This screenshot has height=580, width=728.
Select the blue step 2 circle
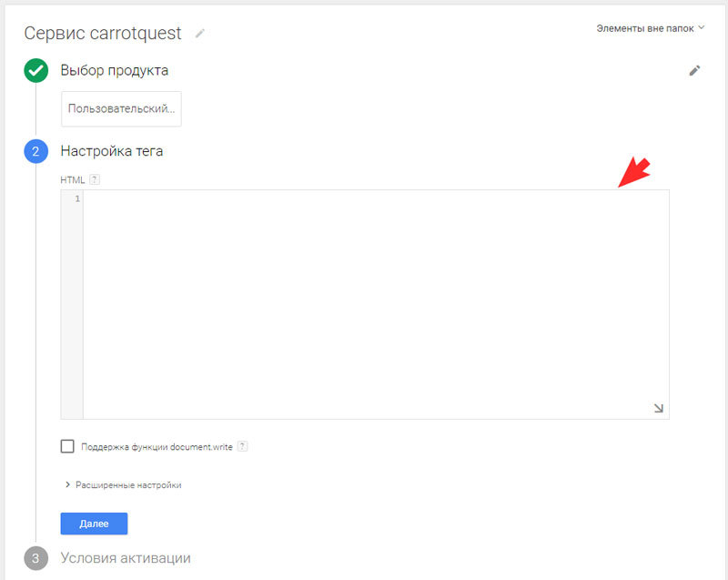coord(35,151)
